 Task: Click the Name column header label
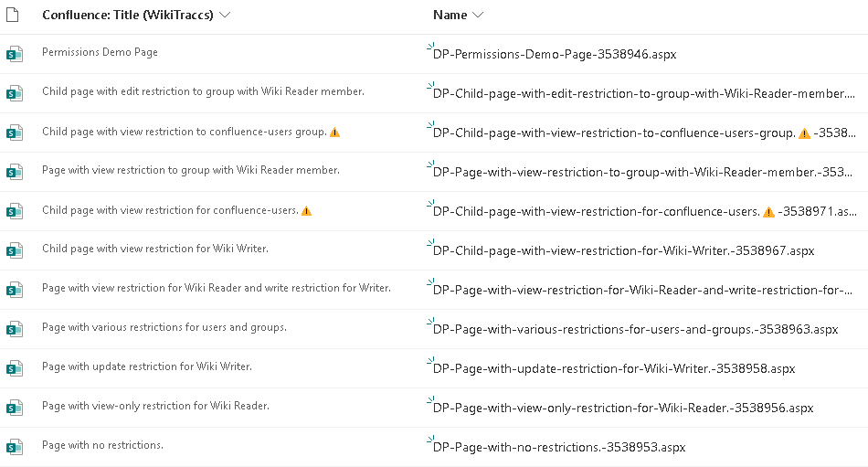(450, 15)
